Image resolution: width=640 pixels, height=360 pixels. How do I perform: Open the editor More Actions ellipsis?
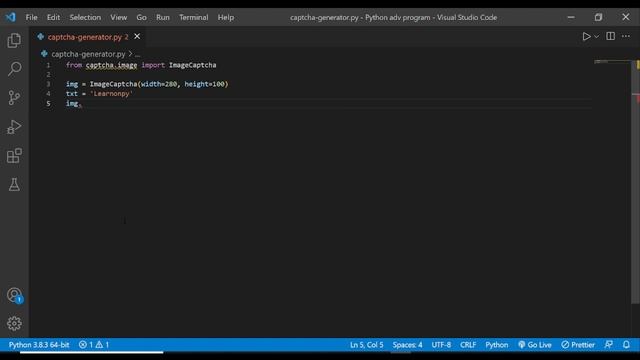click(626, 36)
